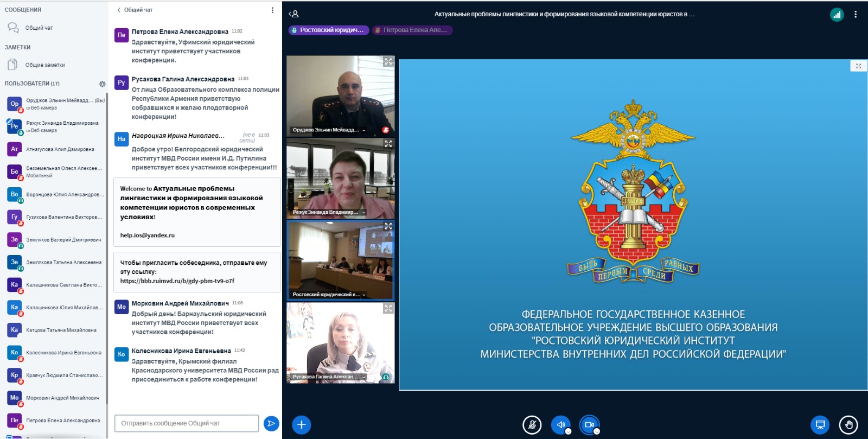868x439 pixels.
Task: Click Морковин Андрей Михайлович chat sender name
Action: [x=180, y=303]
